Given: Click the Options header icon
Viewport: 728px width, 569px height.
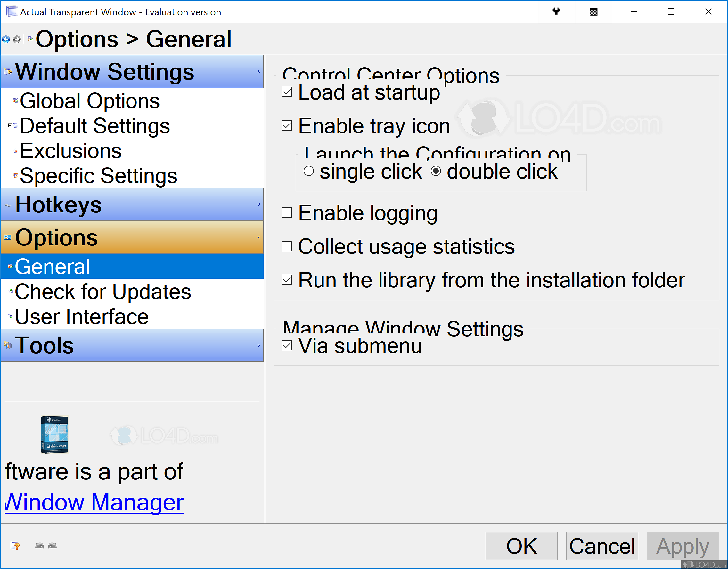Looking at the screenshot, I should pos(8,237).
